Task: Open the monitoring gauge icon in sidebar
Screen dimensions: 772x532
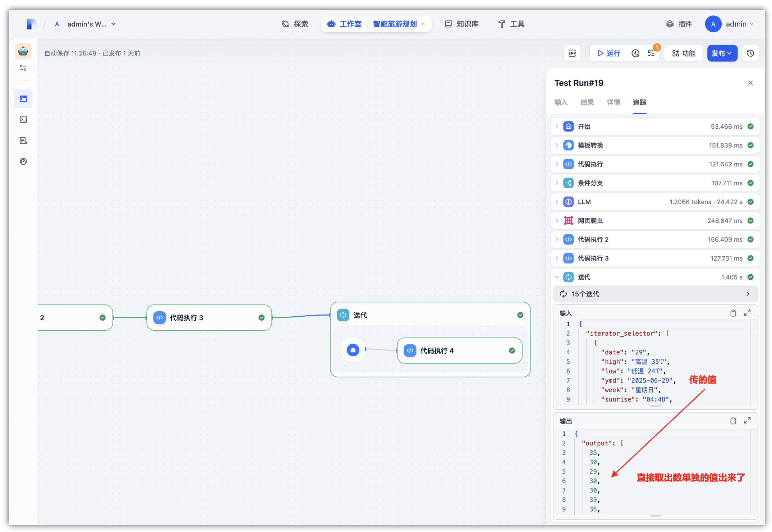Action: [23, 161]
